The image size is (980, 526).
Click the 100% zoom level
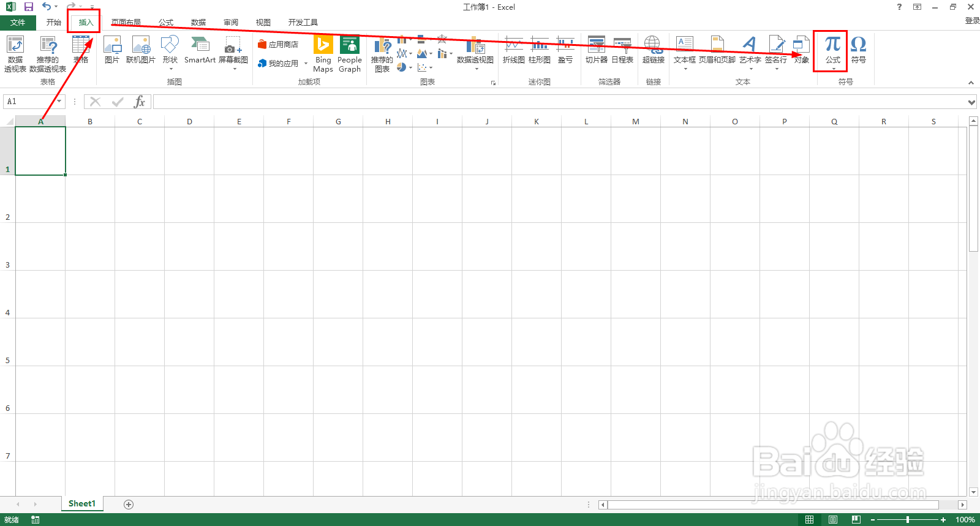(965, 520)
